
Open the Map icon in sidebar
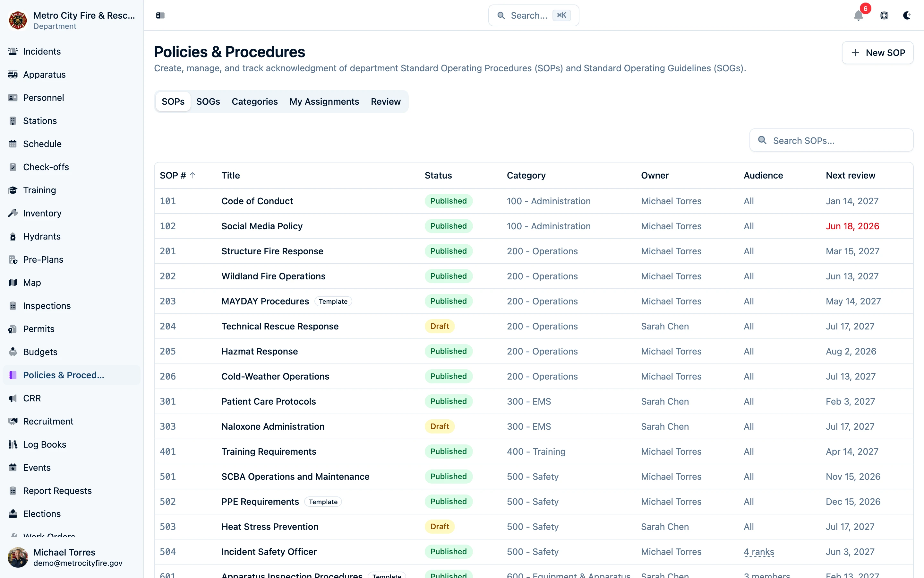coord(13,283)
